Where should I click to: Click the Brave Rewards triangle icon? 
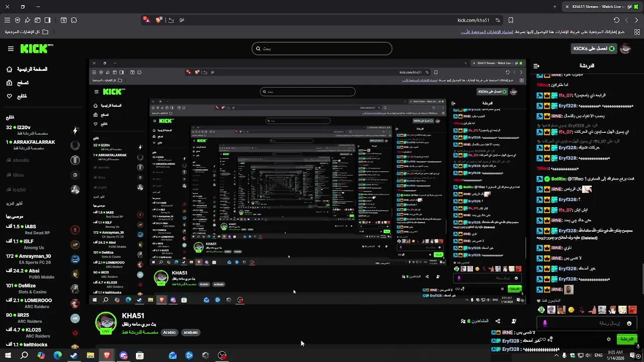pos(146,20)
